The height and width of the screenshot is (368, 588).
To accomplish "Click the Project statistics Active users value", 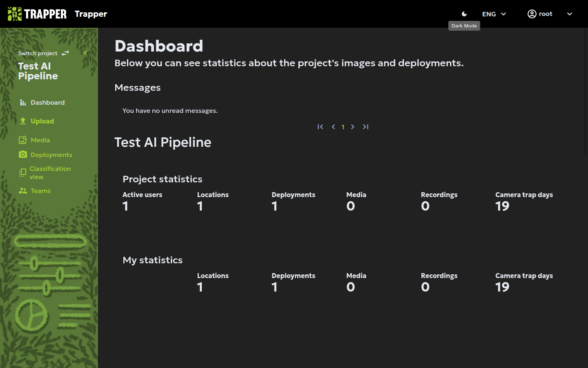I will pos(125,206).
